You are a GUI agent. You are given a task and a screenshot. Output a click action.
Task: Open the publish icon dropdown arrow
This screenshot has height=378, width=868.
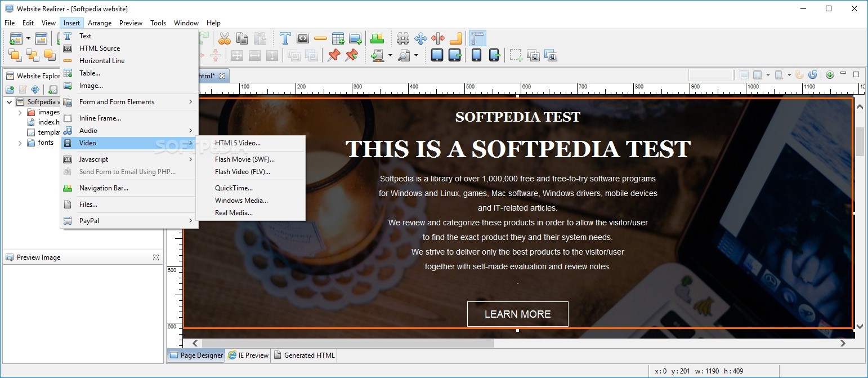[390, 55]
